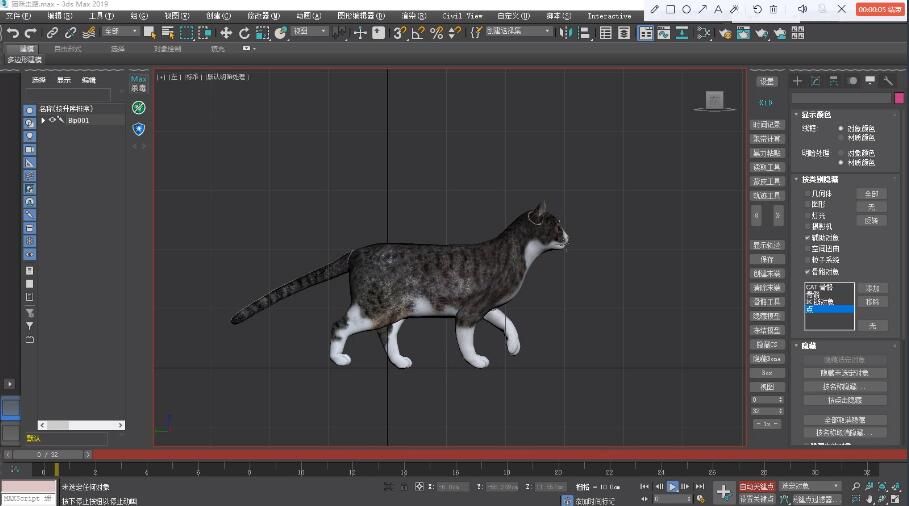909x506 pixels.
Task: Toggle the ribbon display button in toolbar
Action: pyautogui.click(x=645, y=33)
